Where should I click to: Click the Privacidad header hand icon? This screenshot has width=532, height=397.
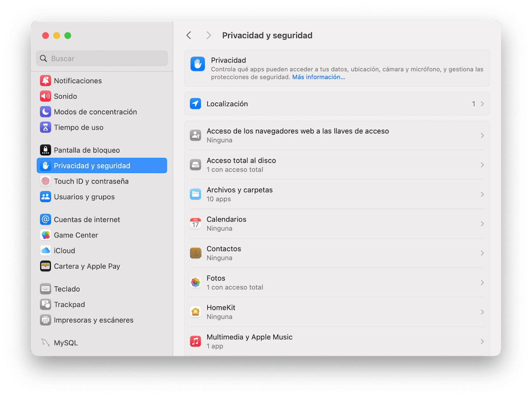point(198,64)
